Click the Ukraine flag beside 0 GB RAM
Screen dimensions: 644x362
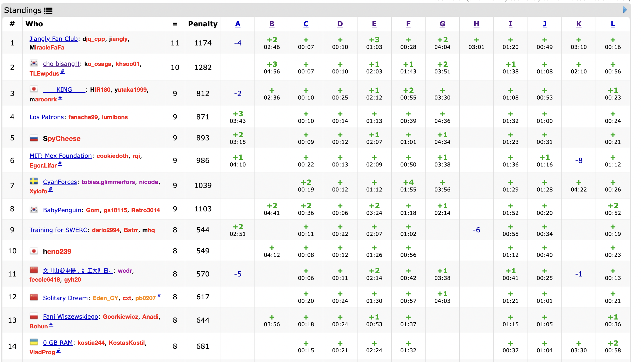click(34, 342)
